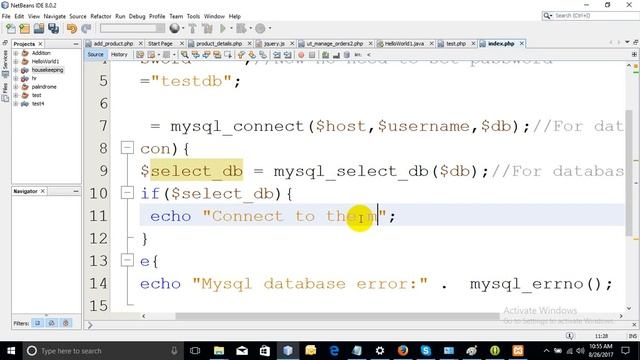This screenshot has width=640, height=360.
Task: Open Microsoft Edge from taskbar
Action: [334, 351]
